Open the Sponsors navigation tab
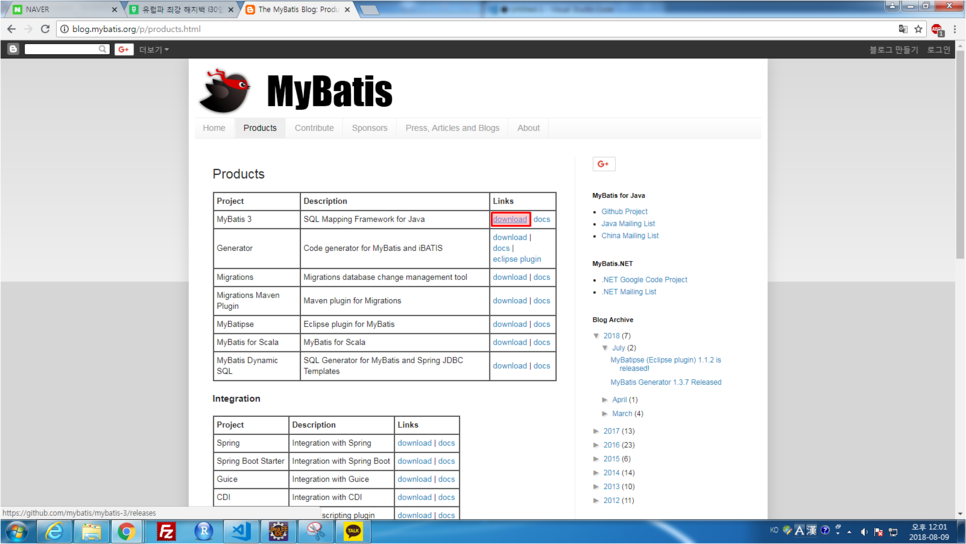 click(x=370, y=128)
